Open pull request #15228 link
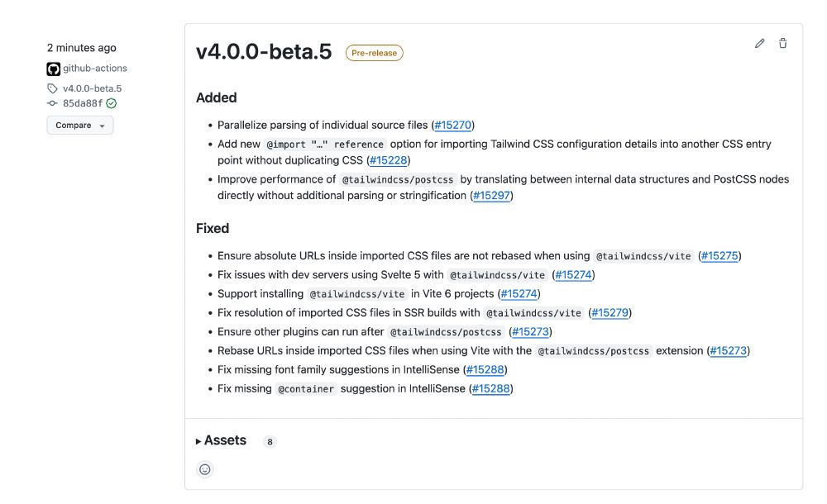 point(388,160)
